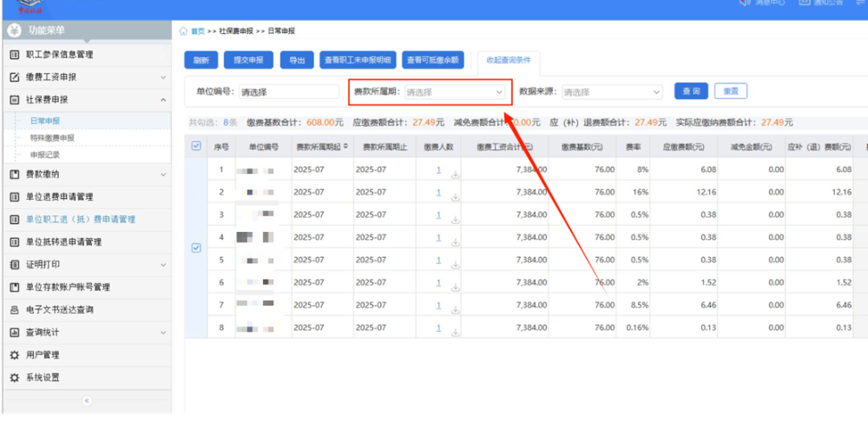
Task: Click the 缴费工资申报 edit icon in sidebar
Action: tap(14, 77)
